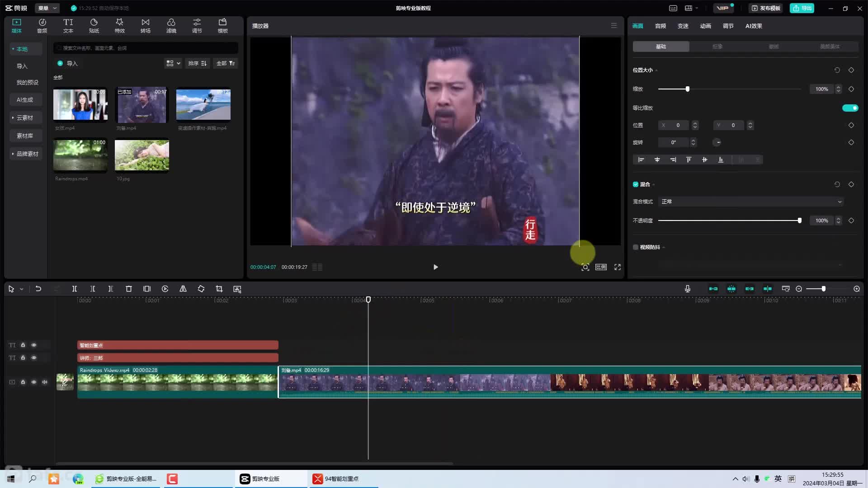Viewport: 868px width, 488px height.
Task: Switch to the 变速 speed tab
Action: tap(683, 26)
